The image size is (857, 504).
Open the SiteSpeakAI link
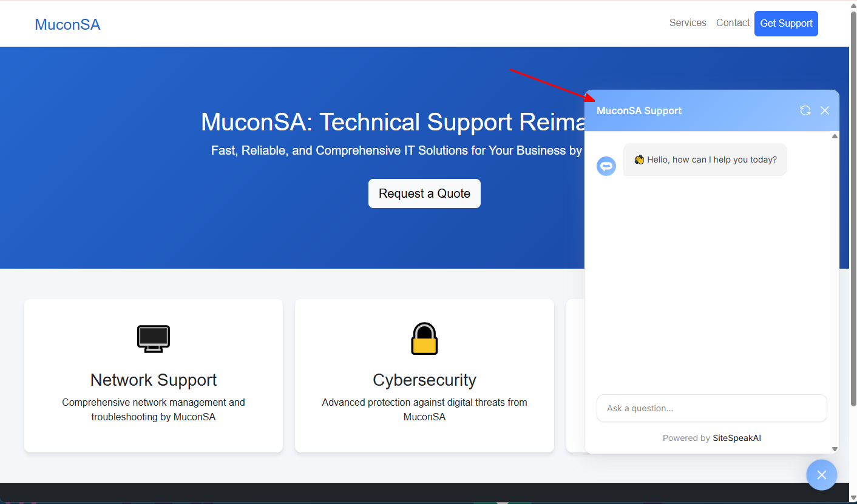737,438
